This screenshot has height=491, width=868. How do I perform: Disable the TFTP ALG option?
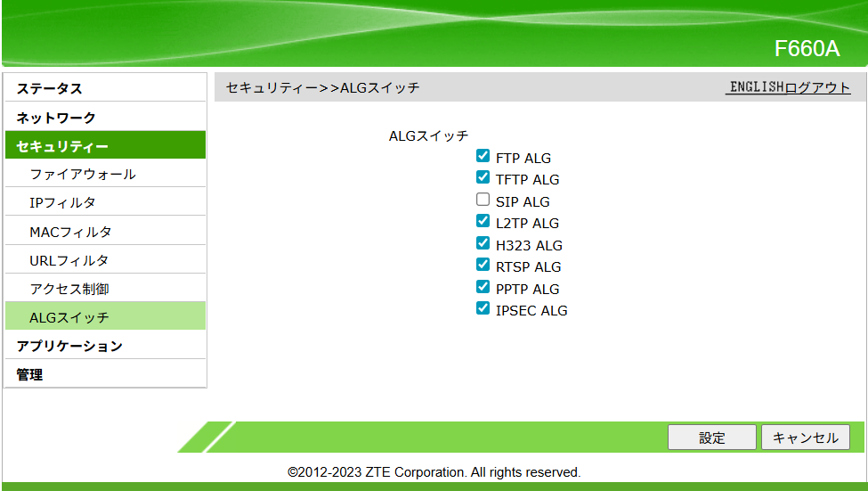(483, 177)
